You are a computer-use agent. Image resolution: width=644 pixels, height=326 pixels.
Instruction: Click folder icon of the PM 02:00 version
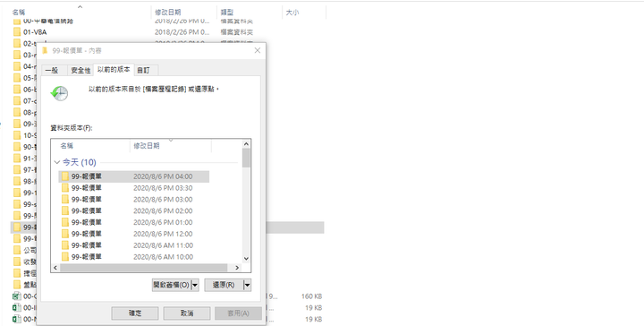pyautogui.click(x=65, y=210)
